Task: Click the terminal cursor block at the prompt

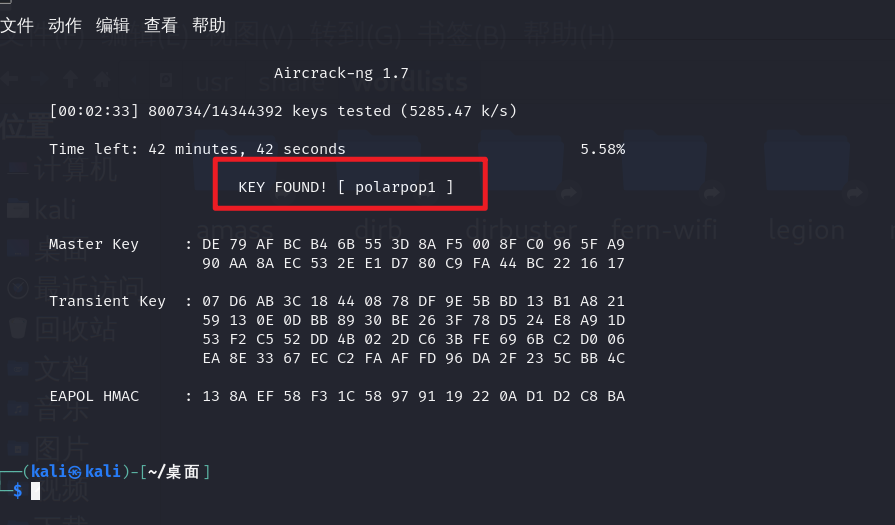Action: 35,490
